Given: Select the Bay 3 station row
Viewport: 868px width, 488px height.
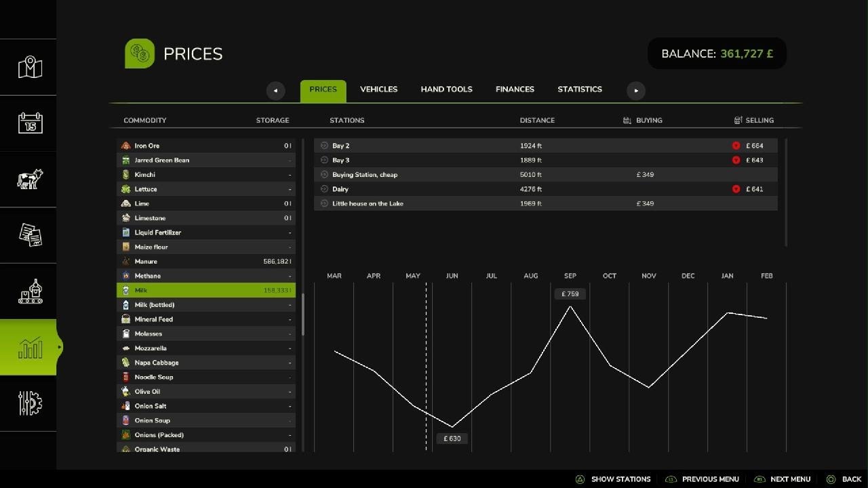Looking at the screenshot, I should tap(546, 160).
